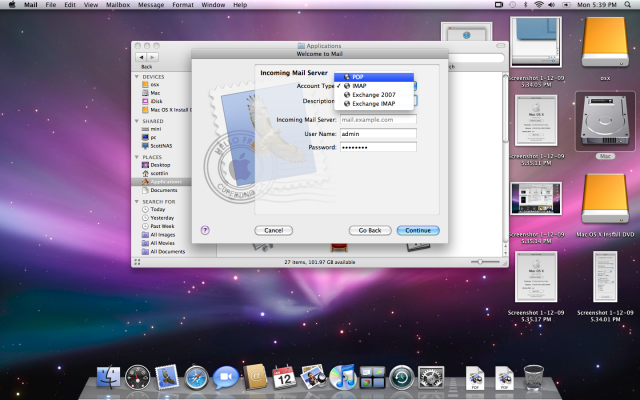Open the Message menu
Viewport: 640px width, 400px height.
click(x=151, y=5)
